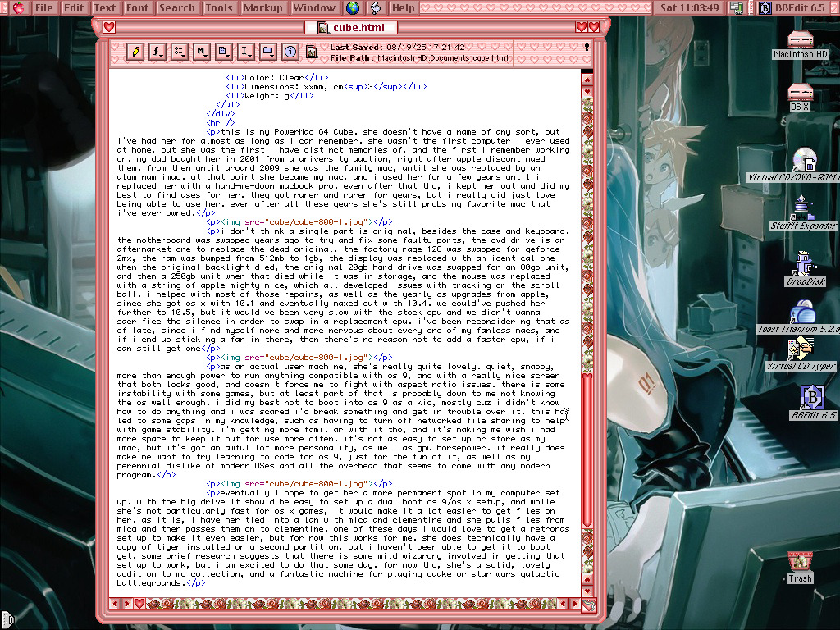Viewport: 840px width, 630px height.
Task: Open the Help menu
Action: (404, 8)
